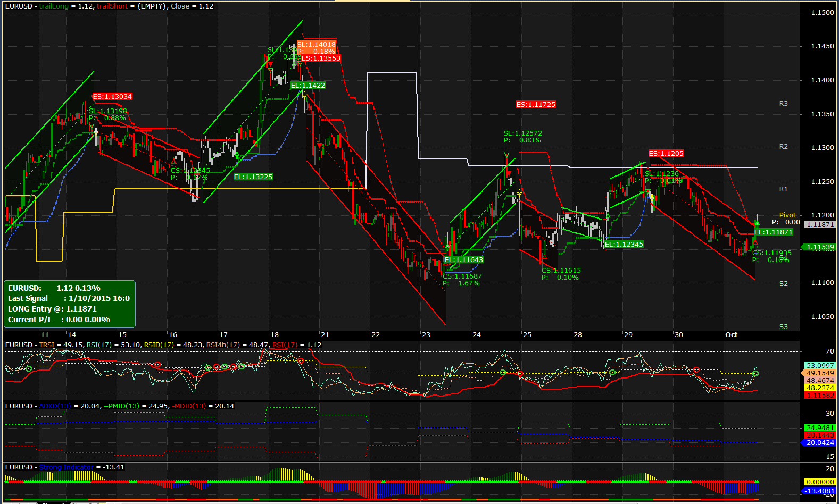Click the 1.1500 price axis label
The image size is (839, 504).
pos(823,13)
